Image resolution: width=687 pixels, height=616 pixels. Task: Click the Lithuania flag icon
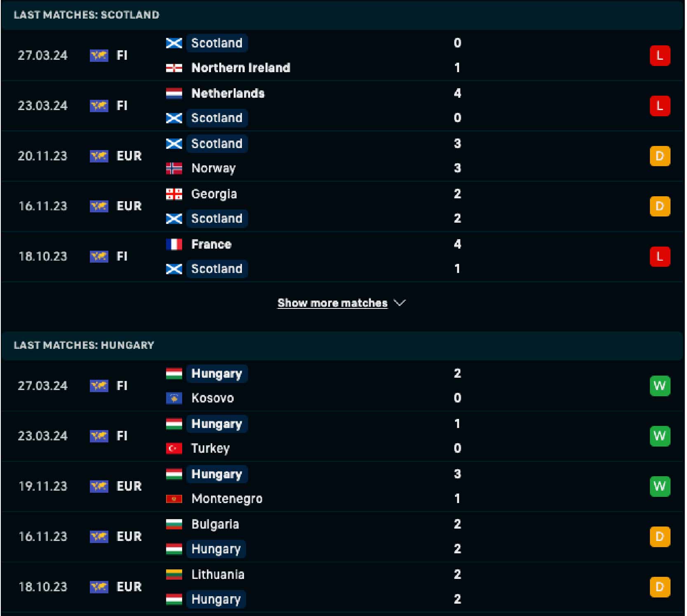174,574
